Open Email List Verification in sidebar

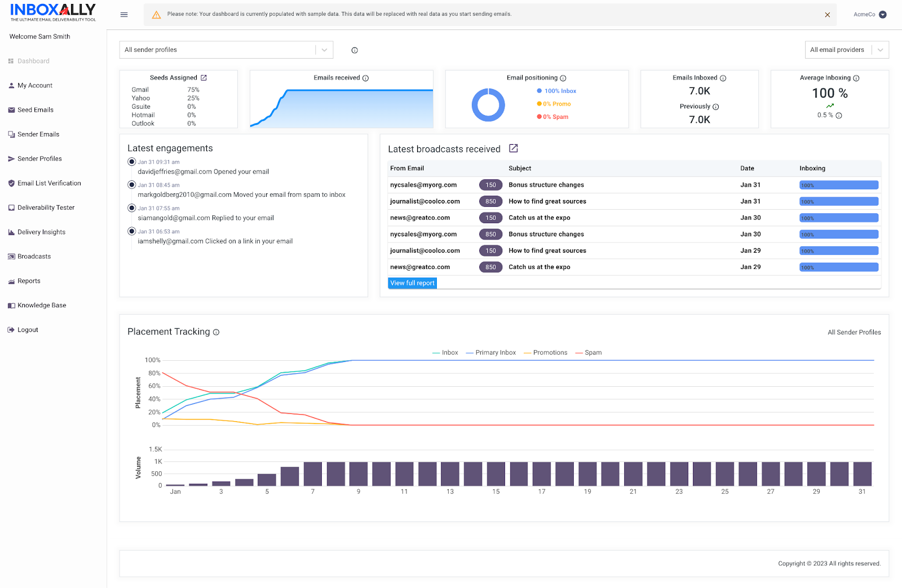coord(49,183)
